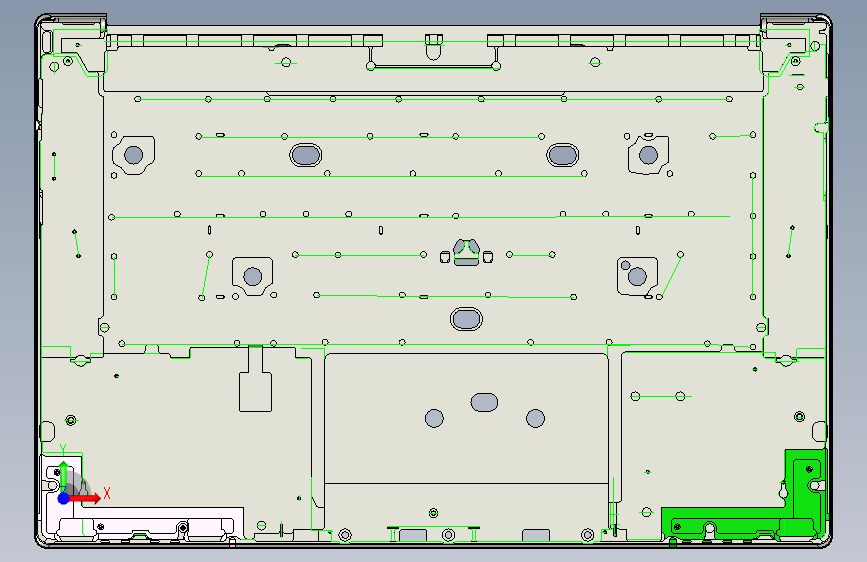
Task: Select the large oval slot below the keyboard center
Action: click(466, 319)
